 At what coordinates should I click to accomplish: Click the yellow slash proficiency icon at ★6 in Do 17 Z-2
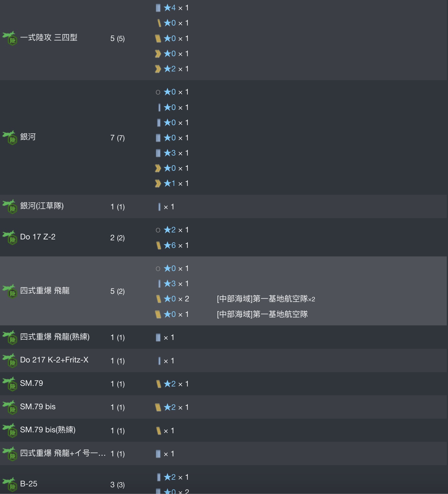(158, 245)
